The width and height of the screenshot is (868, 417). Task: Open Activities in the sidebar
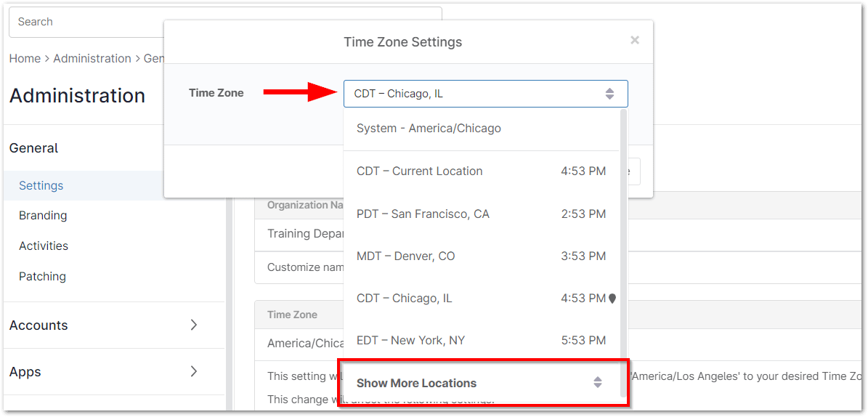click(x=44, y=246)
